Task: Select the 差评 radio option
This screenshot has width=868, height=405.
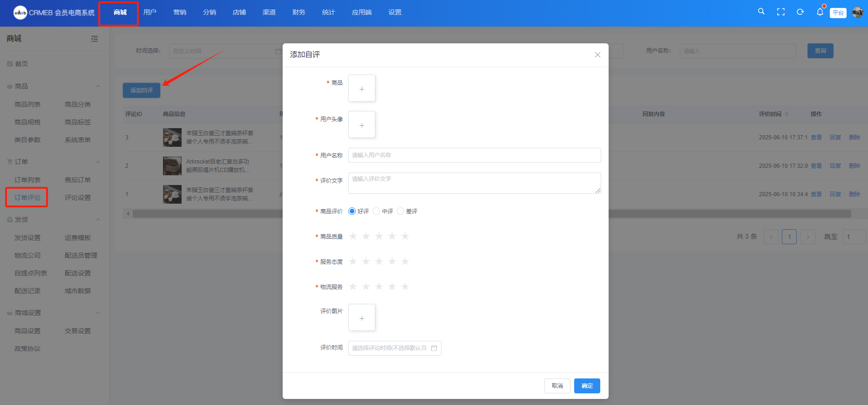Action: (400, 212)
